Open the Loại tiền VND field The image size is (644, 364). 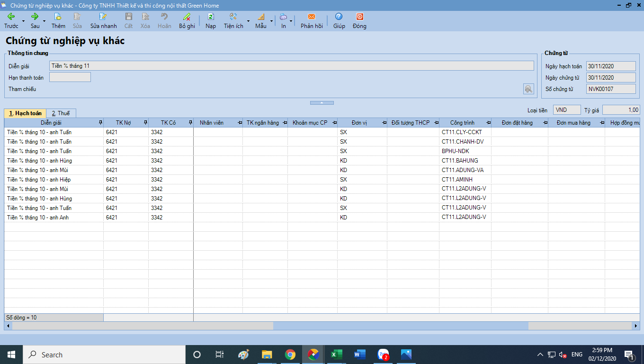(x=567, y=110)
